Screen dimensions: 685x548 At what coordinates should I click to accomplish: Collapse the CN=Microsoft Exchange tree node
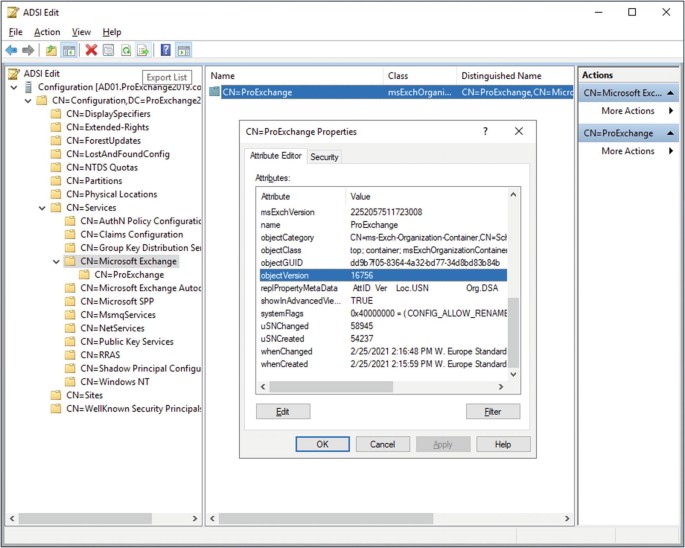[56, 262]
